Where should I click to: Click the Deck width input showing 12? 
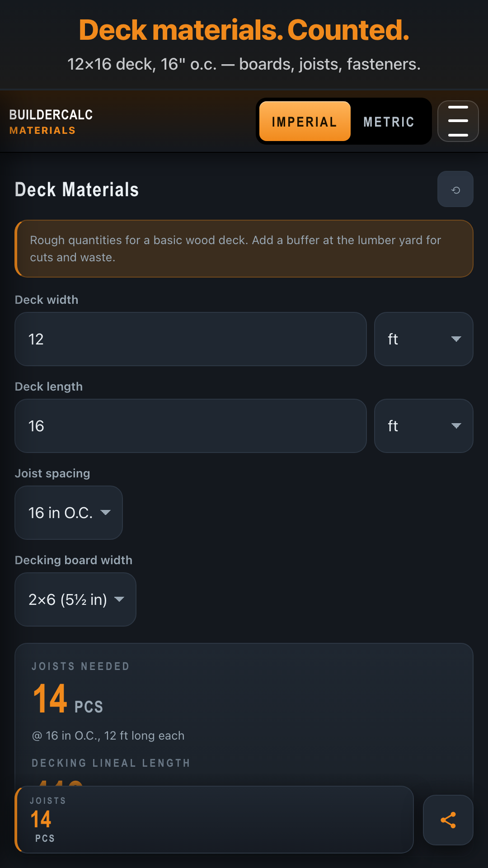click(x=190, y=339)
